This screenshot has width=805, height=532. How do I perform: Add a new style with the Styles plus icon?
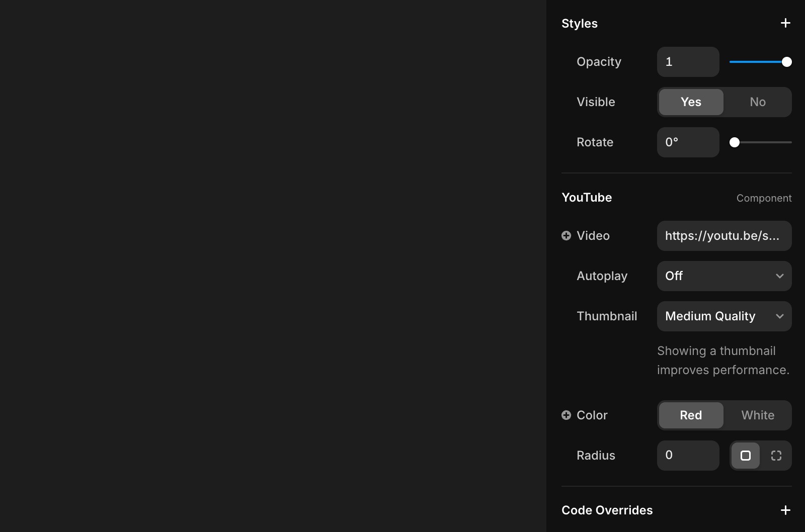[x=785, y=23]
